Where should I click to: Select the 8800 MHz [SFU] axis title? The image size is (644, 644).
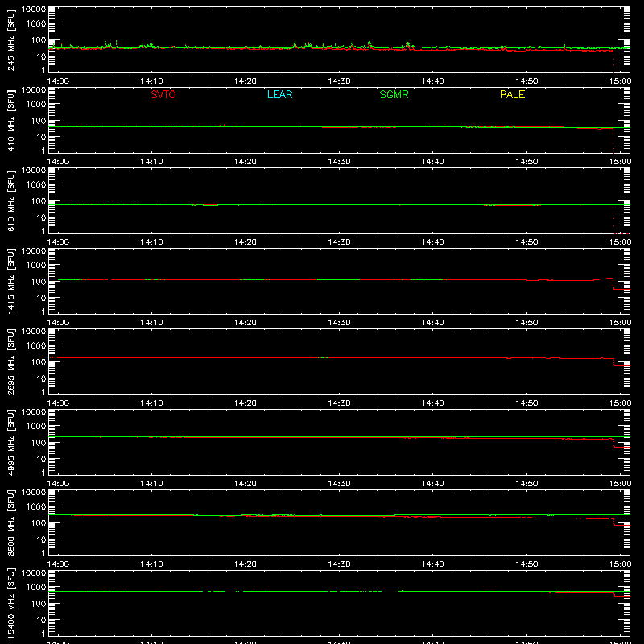(11, 522)
